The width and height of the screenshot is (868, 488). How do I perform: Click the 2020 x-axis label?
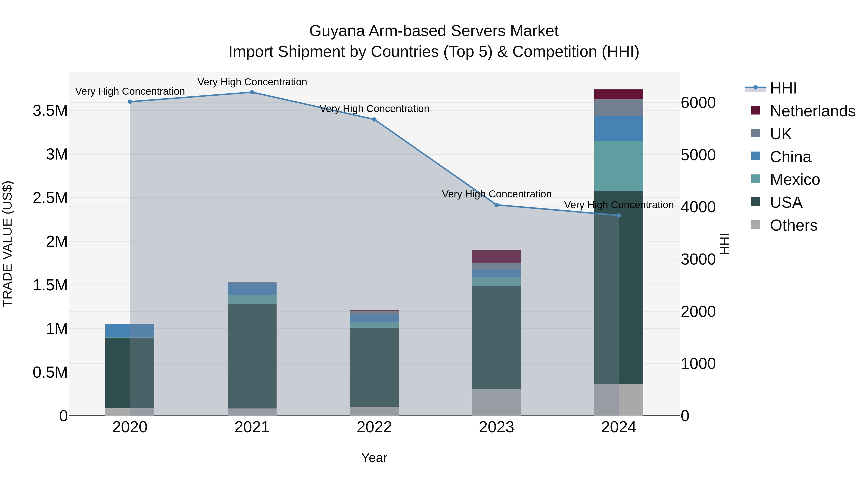coord(130,427)
